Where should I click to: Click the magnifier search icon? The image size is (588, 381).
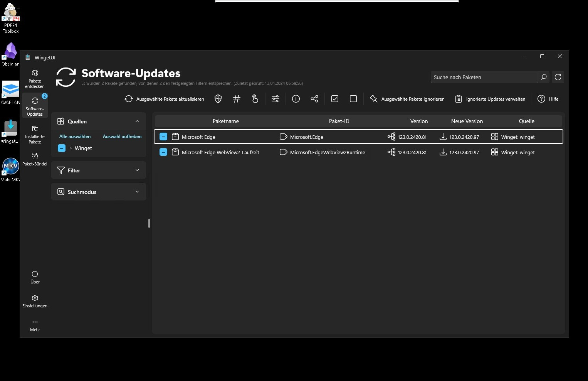(x=544, y=77)
